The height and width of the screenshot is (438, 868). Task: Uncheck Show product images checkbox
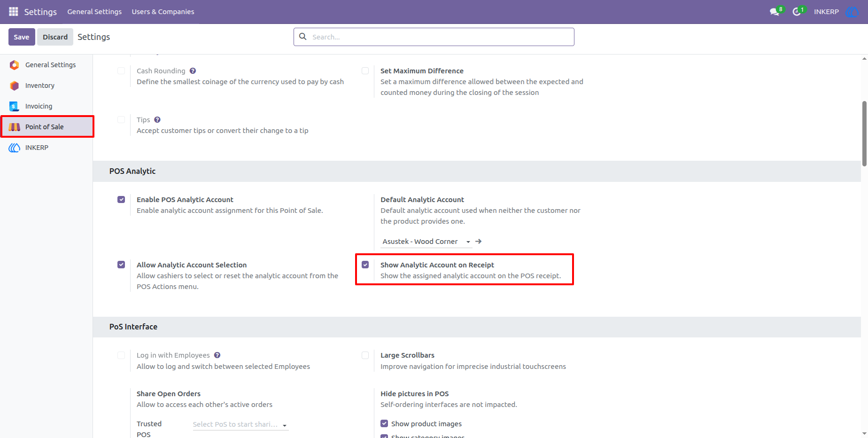(x=384, y=424)
